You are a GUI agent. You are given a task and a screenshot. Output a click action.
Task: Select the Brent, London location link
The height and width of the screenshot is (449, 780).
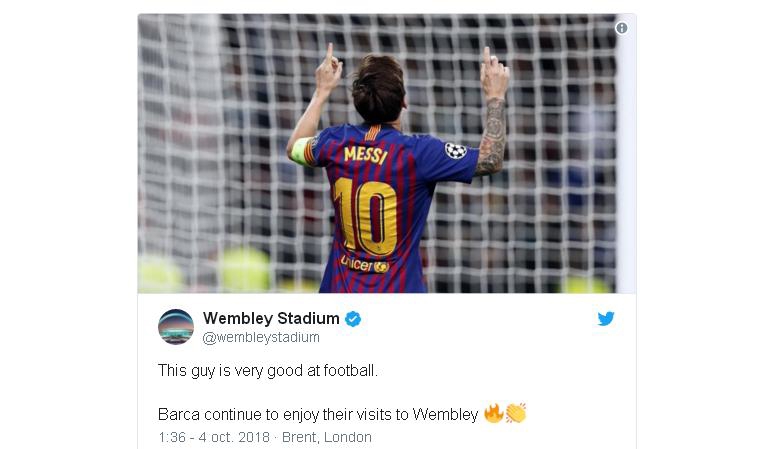pyautogui.click(x=325, y=437)
